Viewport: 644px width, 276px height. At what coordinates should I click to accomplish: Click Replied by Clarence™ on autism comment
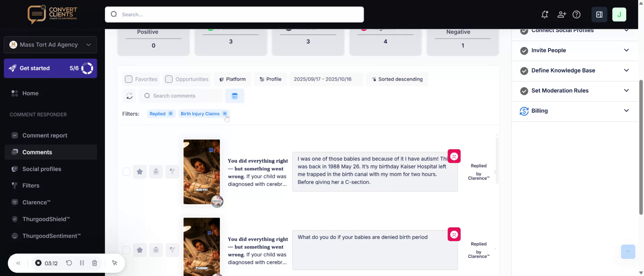pyautogui.click(x=479, y=172)
